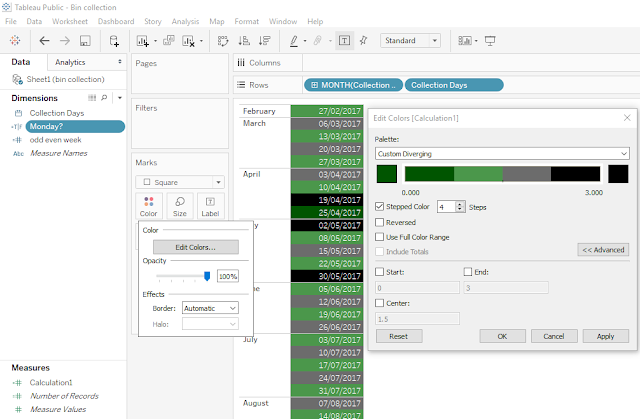Image resolution: width=640 pixels, height=419 pixels.
Task: Click the black end color swatch
Action: pyautogui.click(x=618, y=174)
